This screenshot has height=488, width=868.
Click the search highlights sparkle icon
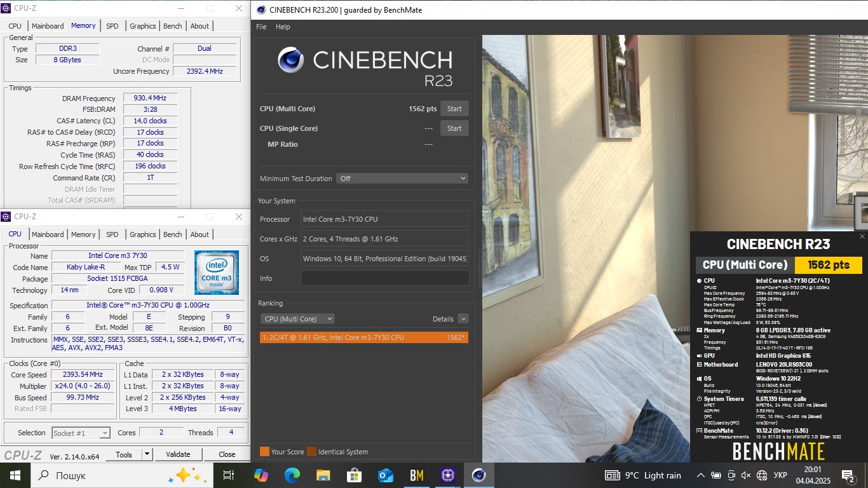click(x=187, y=475)
